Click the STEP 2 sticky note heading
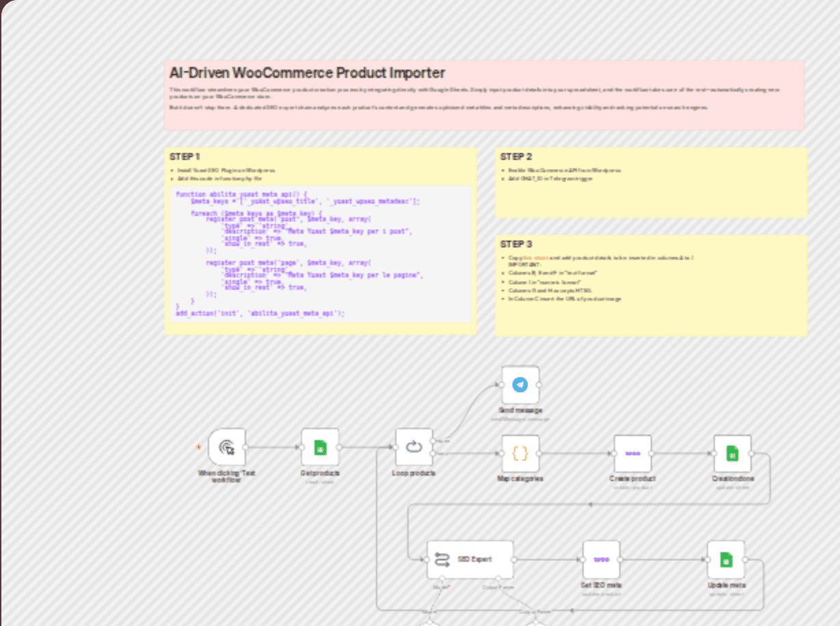The width and height of the screenshot is (840, 626). (x=516, y=156)
